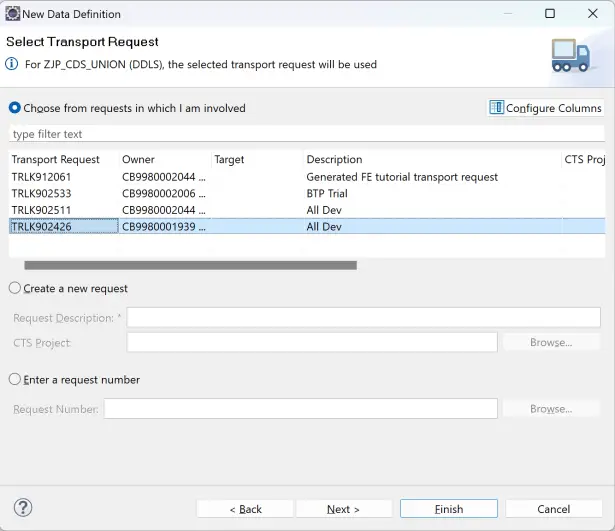Click owner cell in TRLK912061 row
The height and width of the screenshot is (531, 615).
164,177
